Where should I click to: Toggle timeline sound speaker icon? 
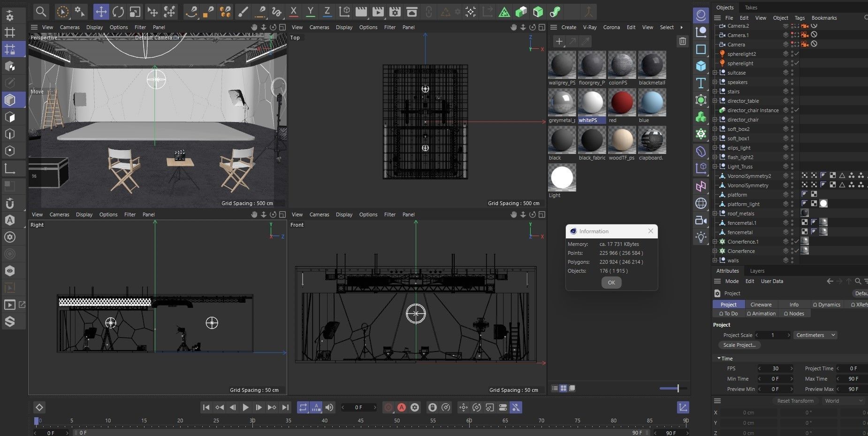[329, 407]
